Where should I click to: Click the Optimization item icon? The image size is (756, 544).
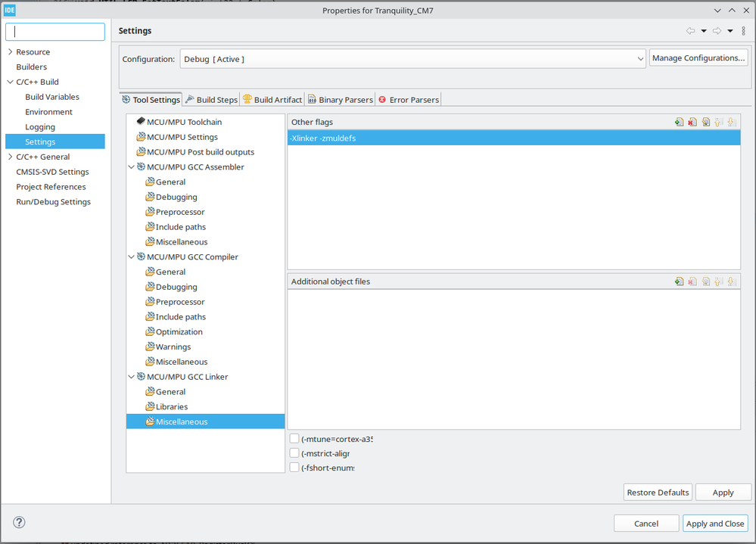coord(150,331)
